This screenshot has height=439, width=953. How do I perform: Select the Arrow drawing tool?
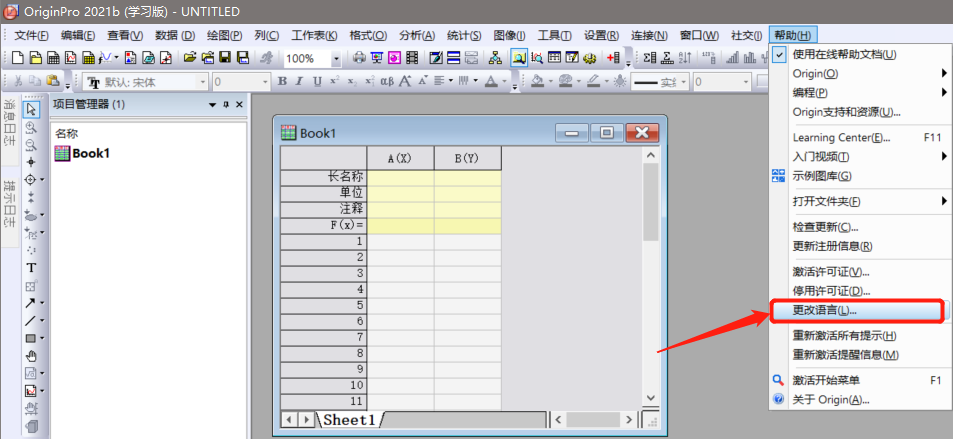tap(30, 303)
